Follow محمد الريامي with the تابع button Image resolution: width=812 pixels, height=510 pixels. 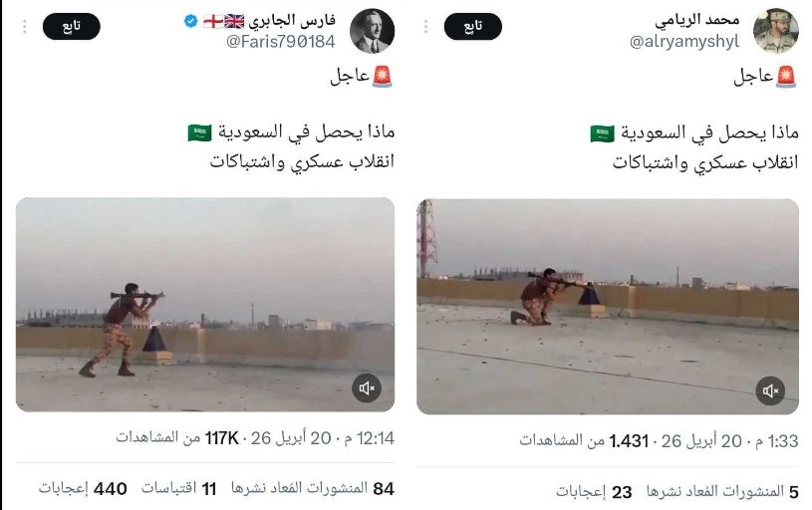[473, 27]
